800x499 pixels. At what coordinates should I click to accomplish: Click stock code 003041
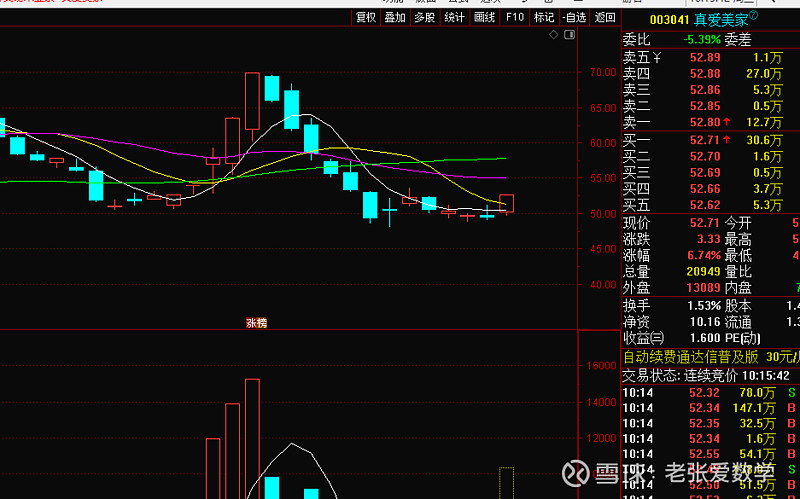coord(669,20)
